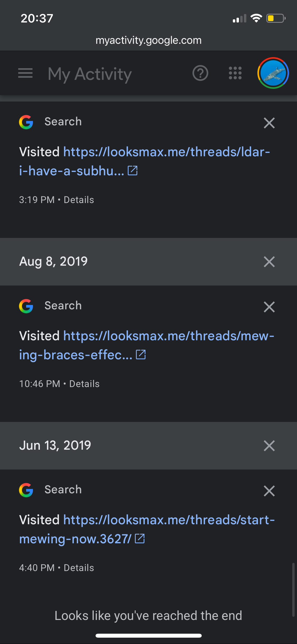The image size is (297, 644).
Task: Open the looksmax ldar-i-have-a-subhu thread link
Action: 166,152
